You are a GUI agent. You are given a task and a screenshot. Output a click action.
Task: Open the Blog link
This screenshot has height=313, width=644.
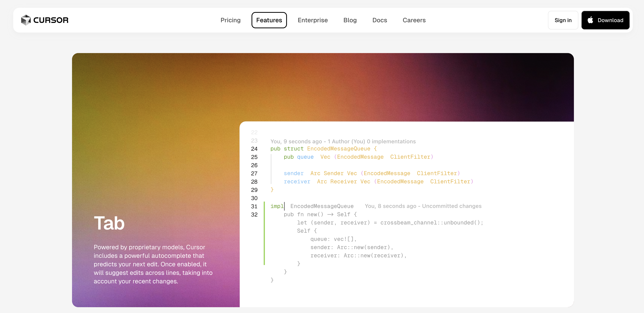click(x=350, y=20)
